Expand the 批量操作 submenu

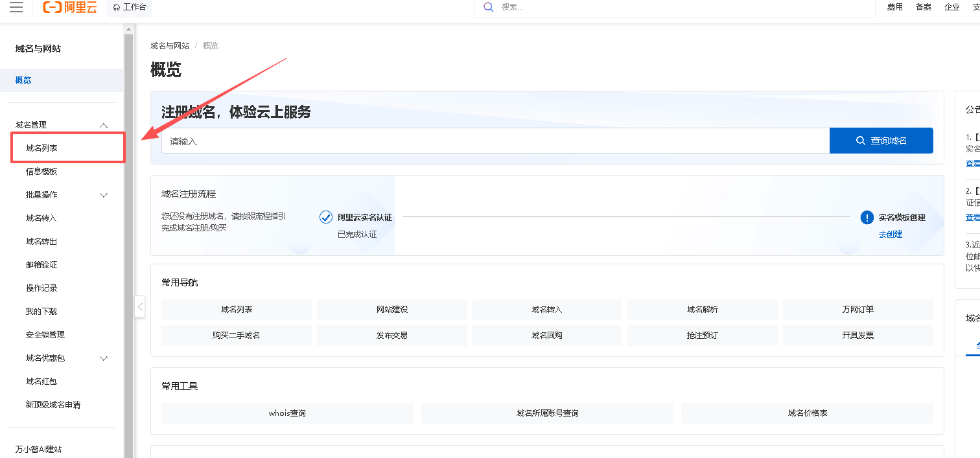point(103,195)
